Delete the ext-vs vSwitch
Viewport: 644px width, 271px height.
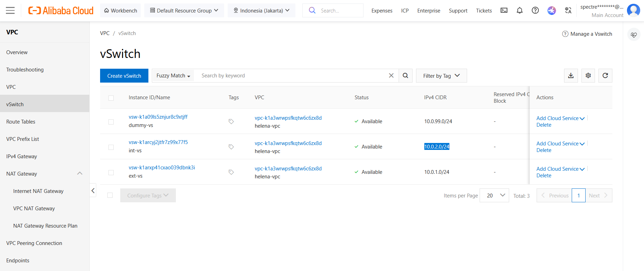[x=544, y=176]
